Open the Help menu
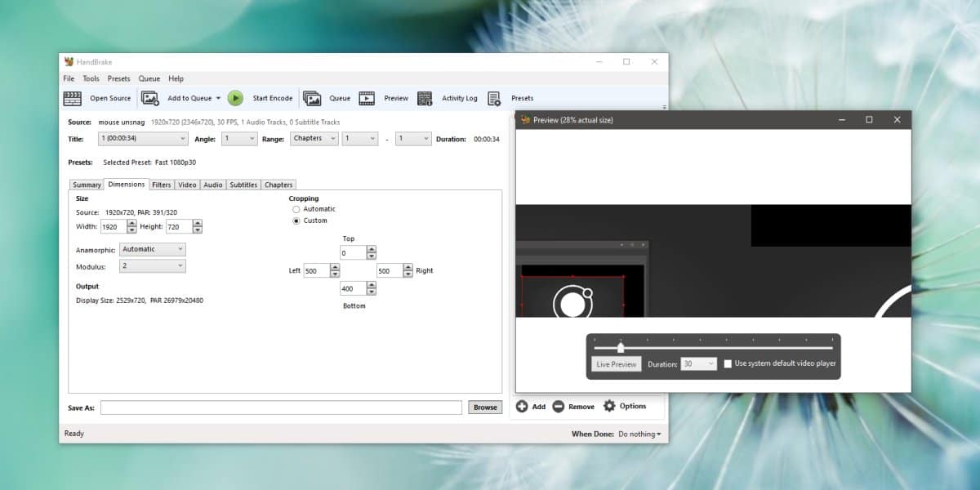Screen dimensions: 980x490 [176, 78]
